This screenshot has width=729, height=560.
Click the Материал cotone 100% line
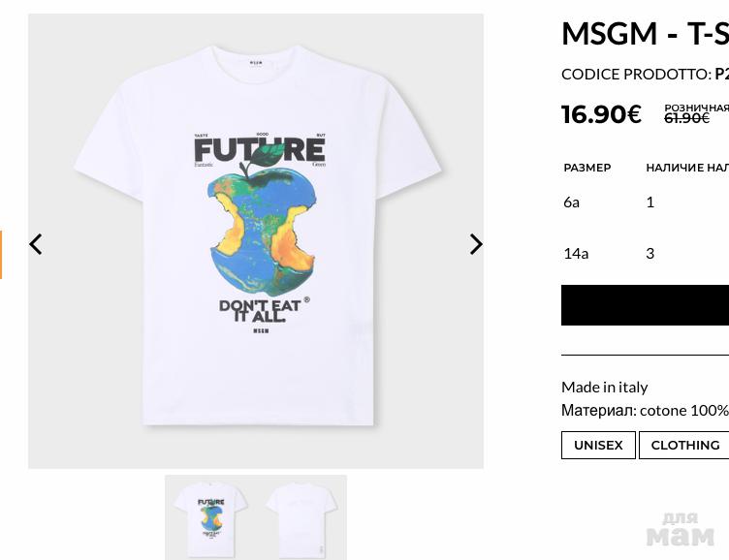coord(645,410)
